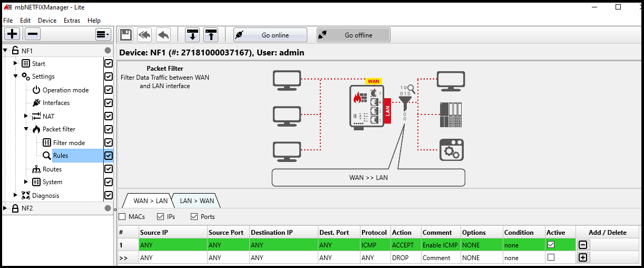Click the NAT arrows icon

click(36, 116)
